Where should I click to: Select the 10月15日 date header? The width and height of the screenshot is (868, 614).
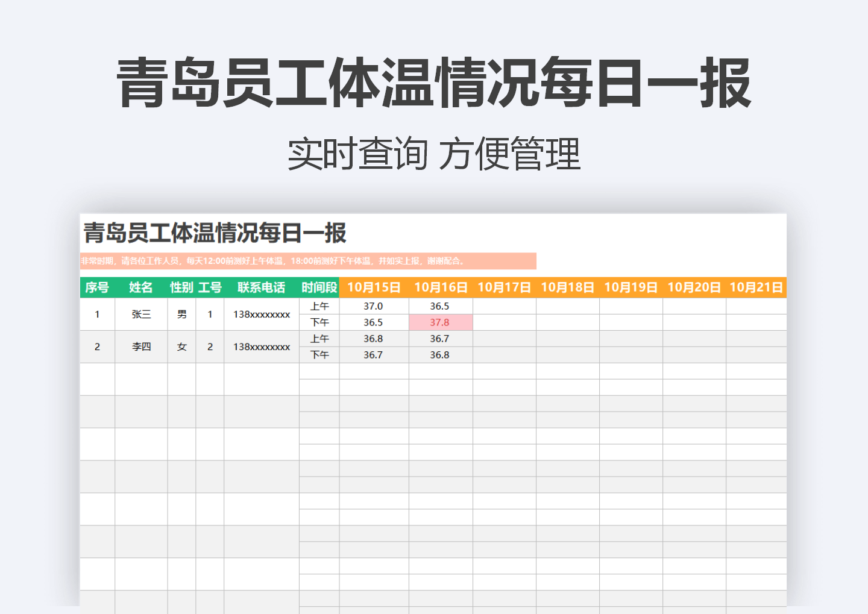coord(374,287)
